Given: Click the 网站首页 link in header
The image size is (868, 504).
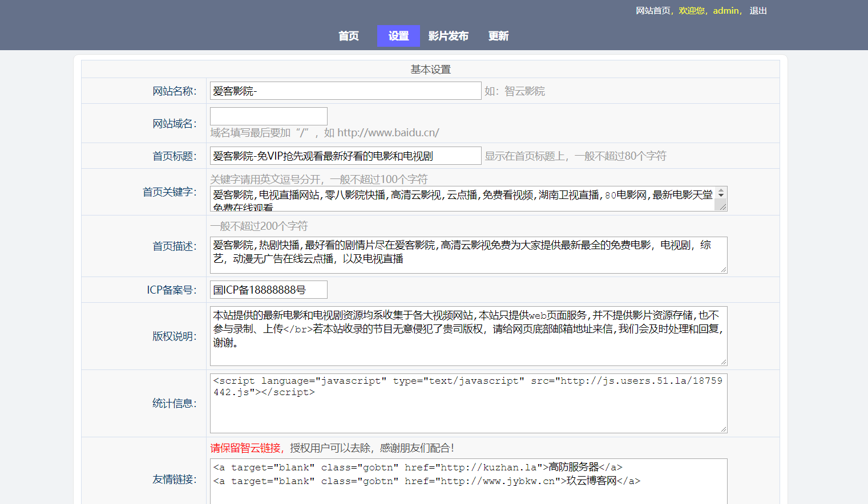Looking at the screenshot, I should [653, 11].
